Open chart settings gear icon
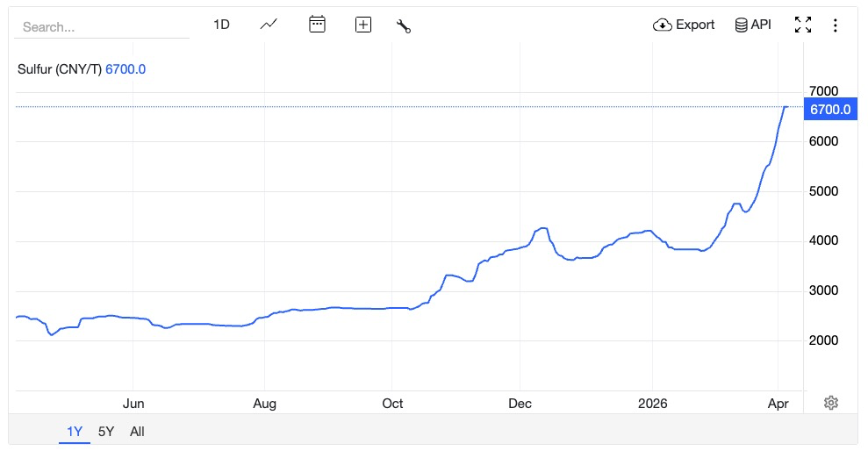 point(830,403)
